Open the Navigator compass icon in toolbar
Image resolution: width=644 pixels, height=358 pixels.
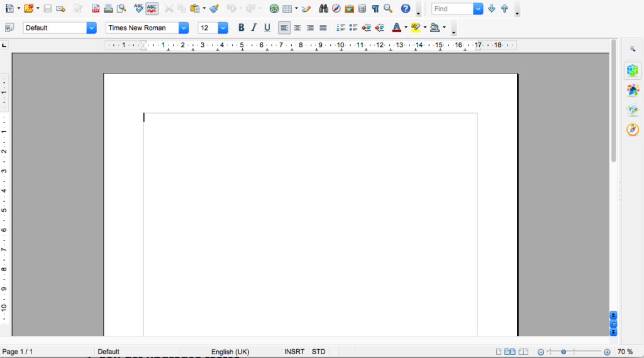coord(336,9)
